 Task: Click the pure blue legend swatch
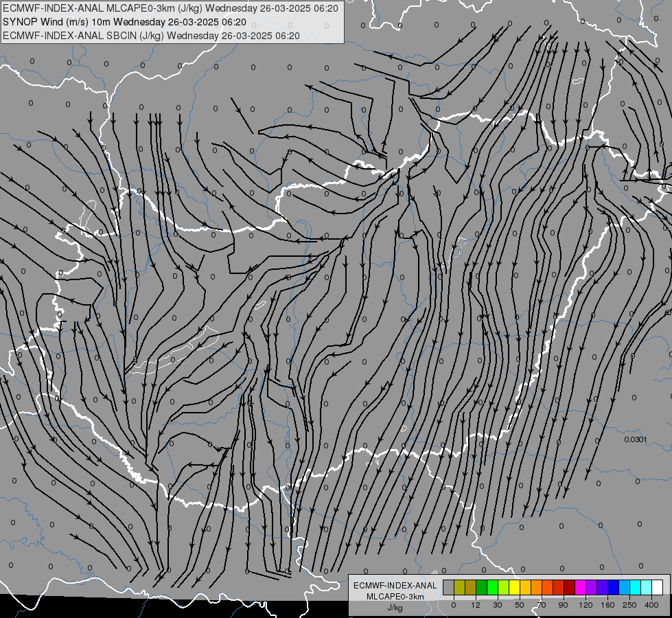click(x=613, y=587)
